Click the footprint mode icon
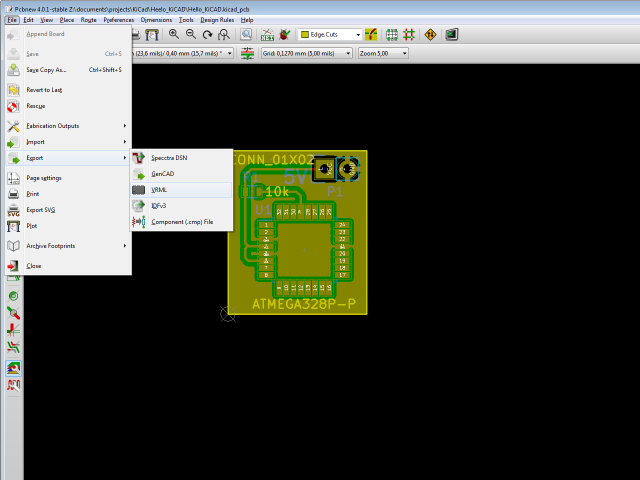Image resolution: width=640 pixels, height=480 pixels. [x=391, y=35]
